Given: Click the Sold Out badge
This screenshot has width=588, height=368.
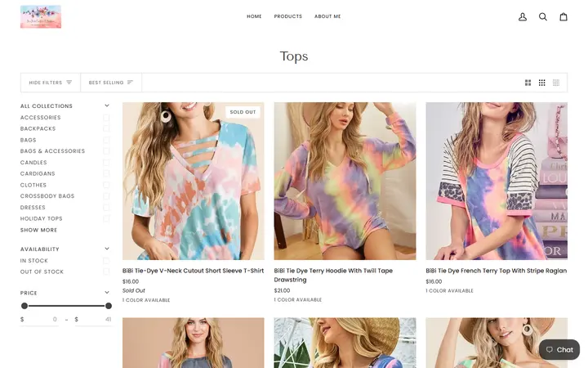Looking at the screenshot, I should pos(243,112).
